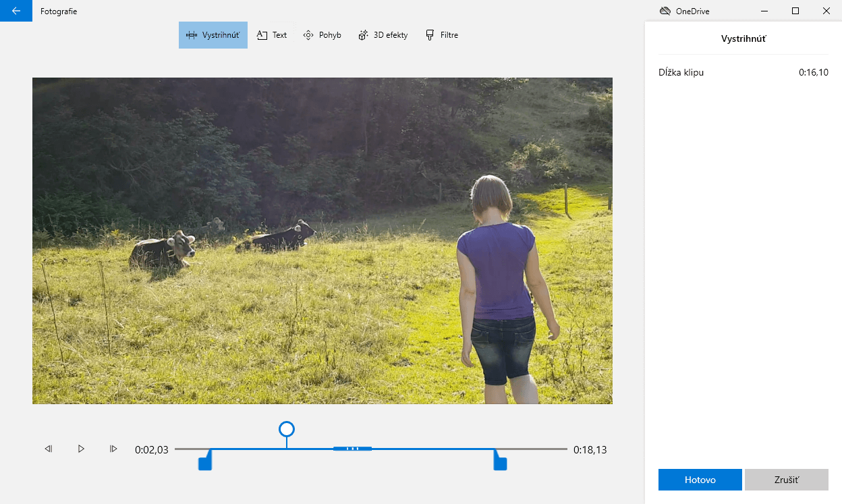Play the video clip
This screenshot has width=842, height=504.
tap(81, 449)
